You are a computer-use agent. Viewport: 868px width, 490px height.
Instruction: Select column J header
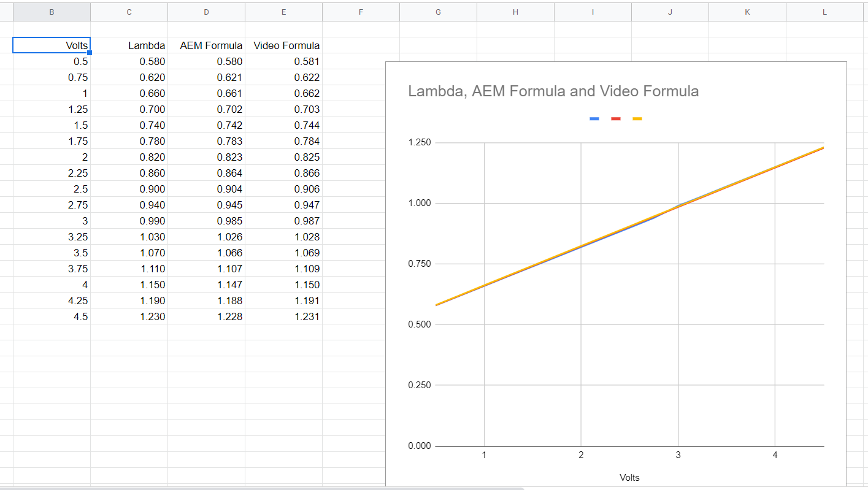click(670, 12)
